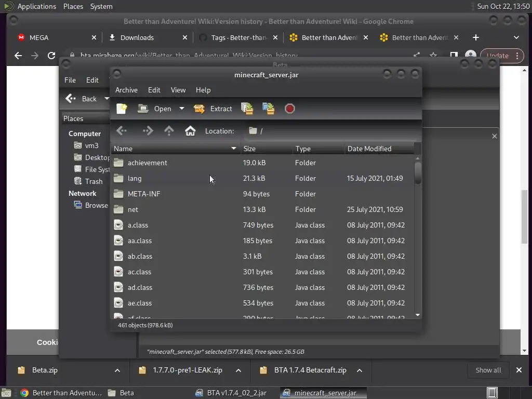Show desktop icon in bottom panel
Screen dimensions: 532x399
6,393
